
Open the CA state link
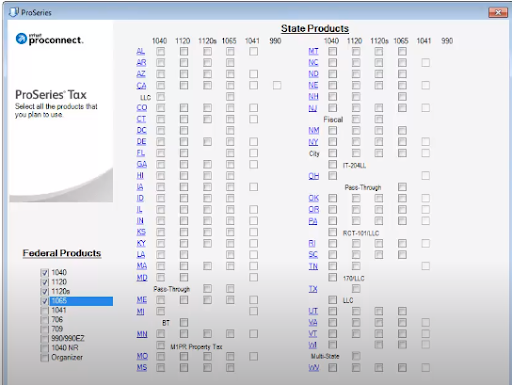pos(141,86)
